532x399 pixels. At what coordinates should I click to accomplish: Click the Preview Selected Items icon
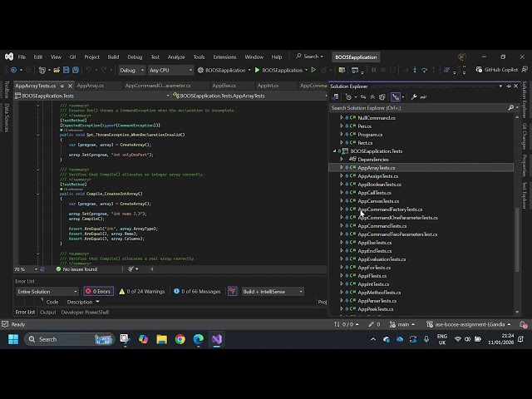pos(423,97)
